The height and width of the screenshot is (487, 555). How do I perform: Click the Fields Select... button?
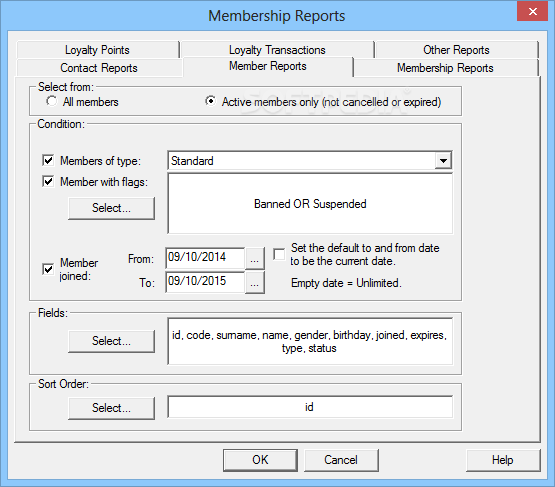coord(111,341)
